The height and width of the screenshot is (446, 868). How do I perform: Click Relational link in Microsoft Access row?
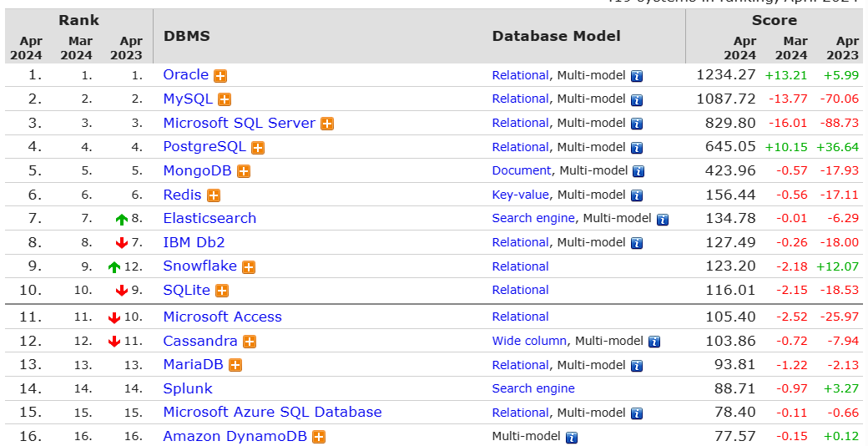click(520, 317)
